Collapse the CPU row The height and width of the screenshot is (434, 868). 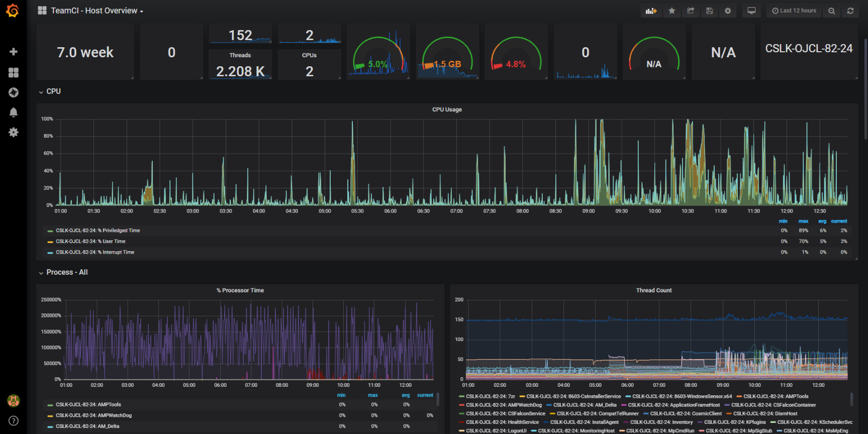tap(50, 91)
